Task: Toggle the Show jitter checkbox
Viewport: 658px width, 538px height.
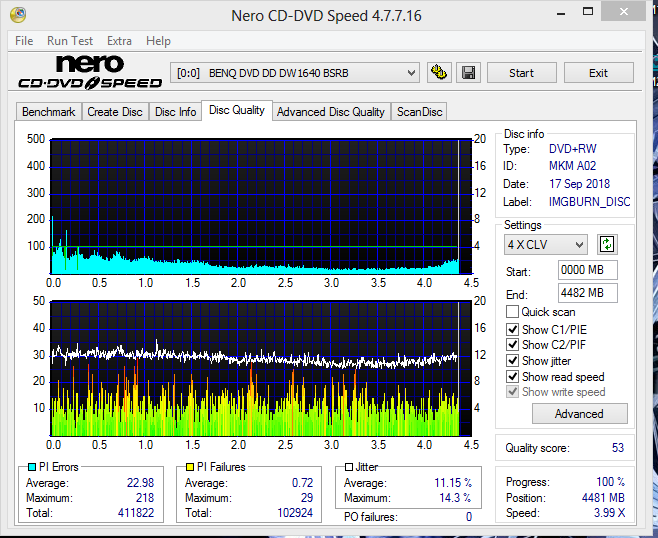Action: pyautogui.click(x=512, y=360)
